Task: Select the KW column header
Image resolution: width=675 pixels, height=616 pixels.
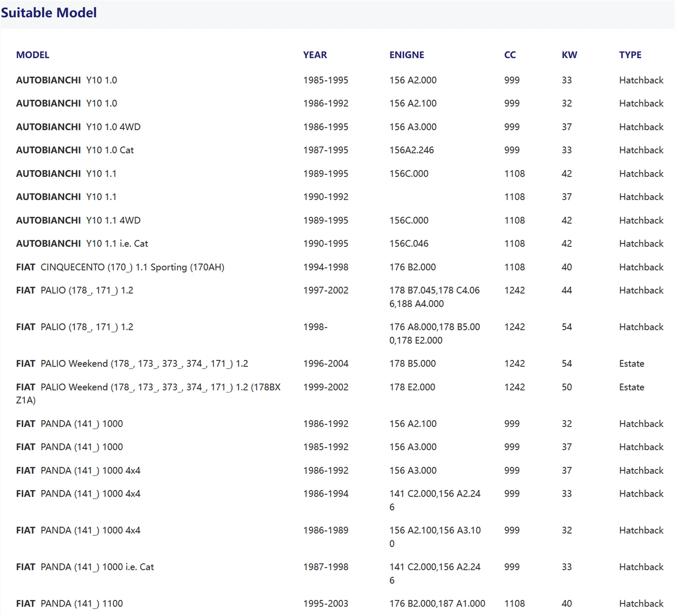Action: pyautogui.click(x=569, y=55)
